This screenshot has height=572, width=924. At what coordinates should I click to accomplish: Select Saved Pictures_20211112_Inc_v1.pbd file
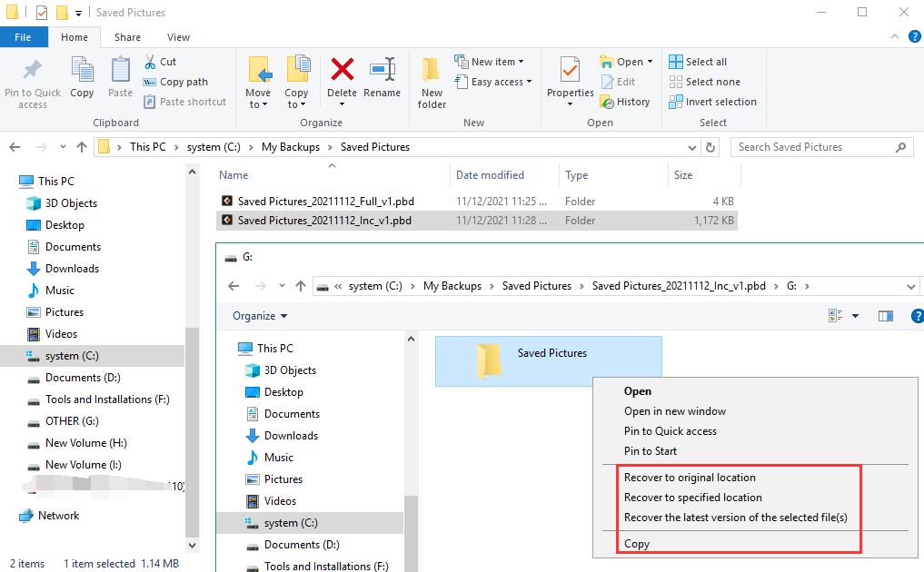click(324, 221)
